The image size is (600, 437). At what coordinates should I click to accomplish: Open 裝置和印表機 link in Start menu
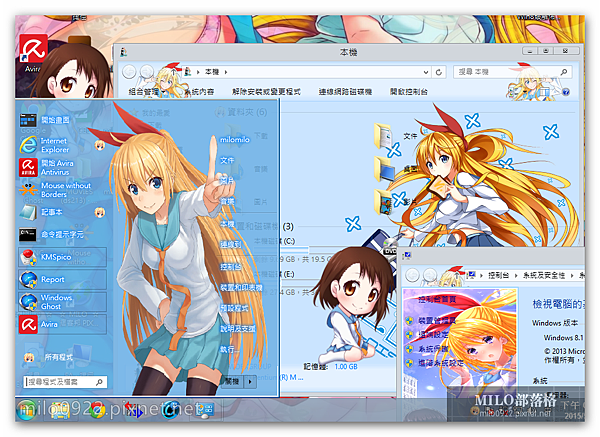coord(241,287)
